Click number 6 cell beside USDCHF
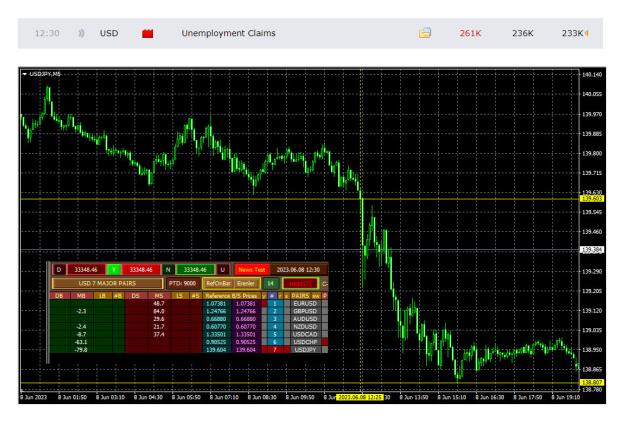This screenshot has height=423, width=625. tap(275, 342)
